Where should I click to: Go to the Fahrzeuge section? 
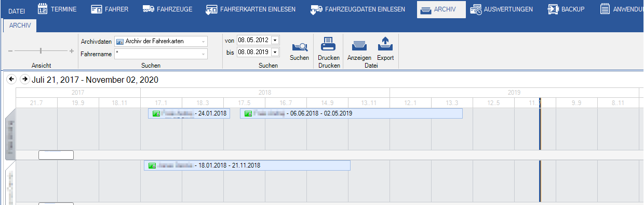pyautogui.click(x=167, y=9)
